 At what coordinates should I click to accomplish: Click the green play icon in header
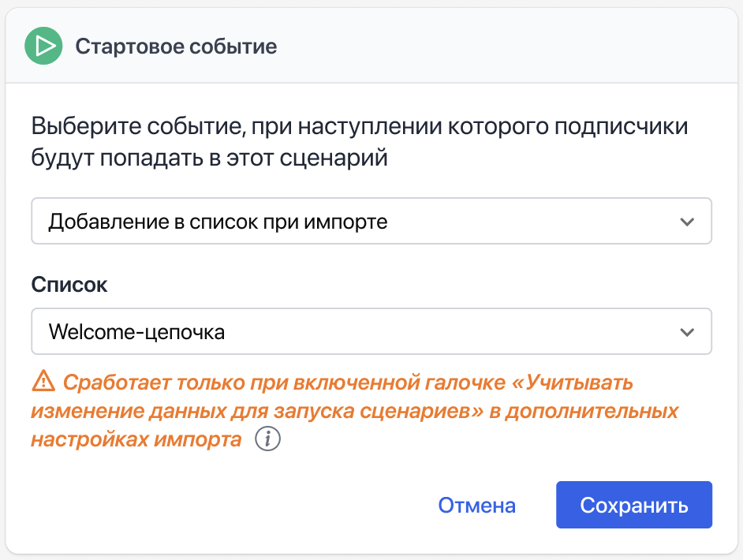click(x=44, y=47)
